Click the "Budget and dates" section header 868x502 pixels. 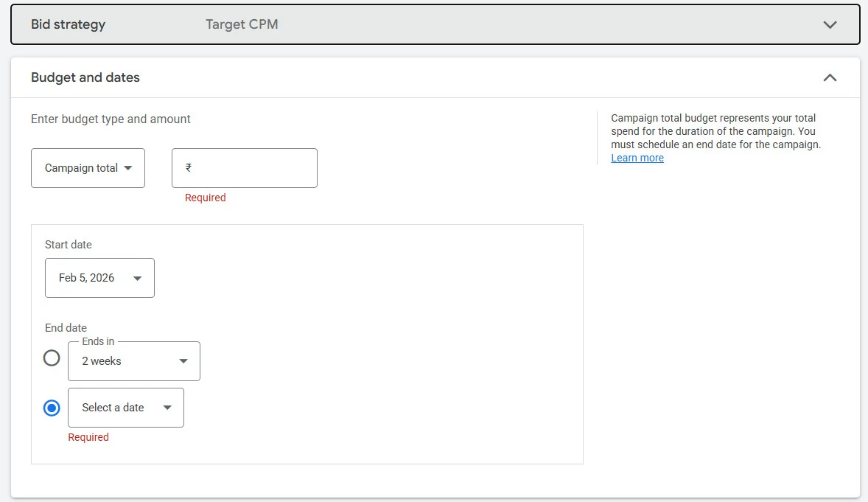(x=85, y=77)
